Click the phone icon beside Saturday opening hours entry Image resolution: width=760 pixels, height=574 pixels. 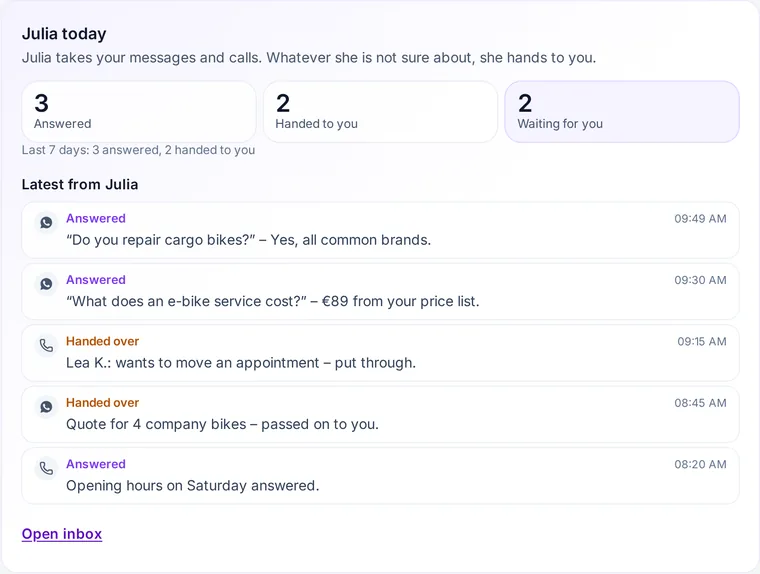tap(46, 468)
